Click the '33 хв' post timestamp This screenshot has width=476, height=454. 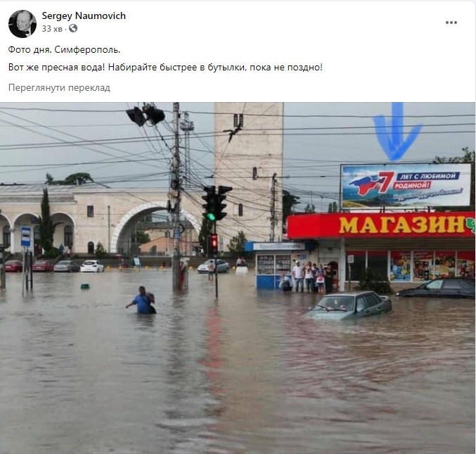click(x=52, y=29)
